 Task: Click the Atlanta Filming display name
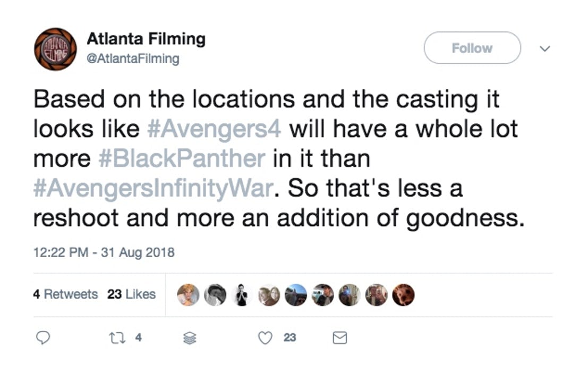click(146, 39)
